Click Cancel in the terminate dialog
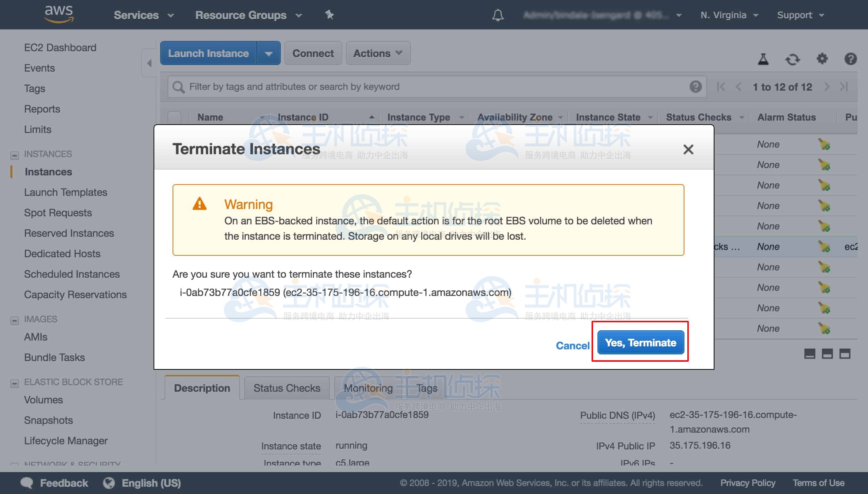The height and width of the screenshot is (494, 868). (573, 345)
